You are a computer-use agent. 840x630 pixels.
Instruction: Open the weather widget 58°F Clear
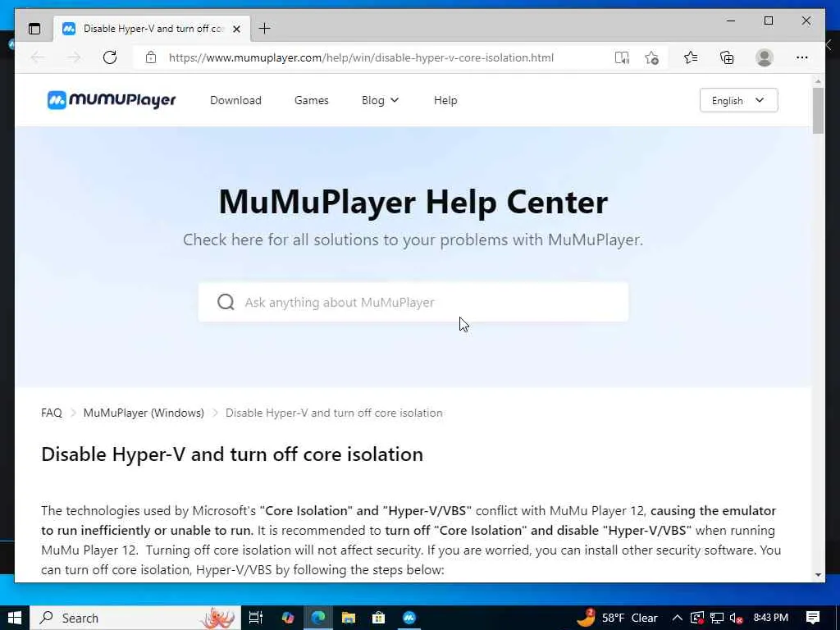[x=617, y=618]
